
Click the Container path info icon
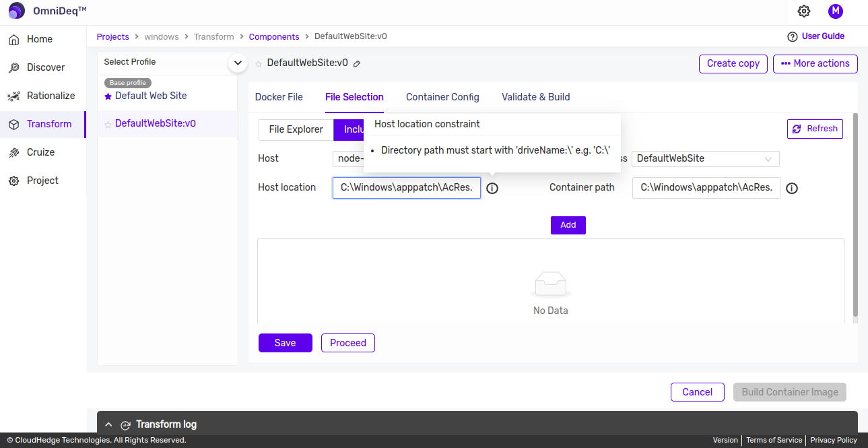pos(792,189)
